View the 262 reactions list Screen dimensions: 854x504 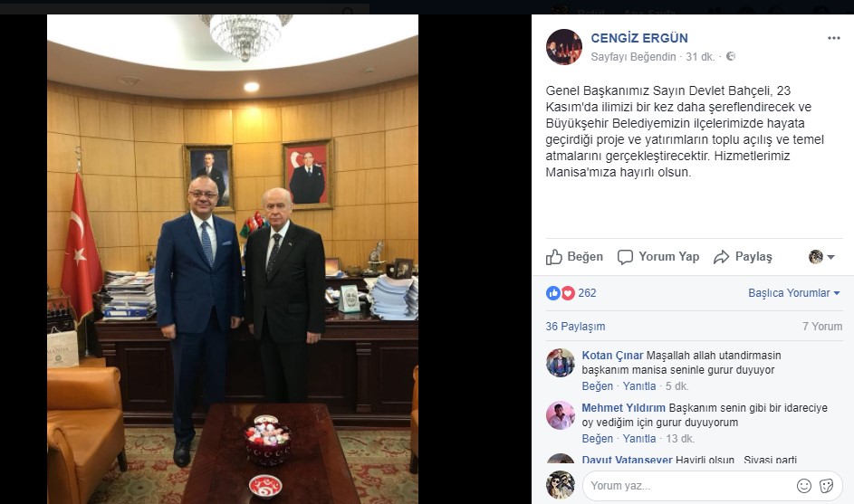[x=587, y=293]
